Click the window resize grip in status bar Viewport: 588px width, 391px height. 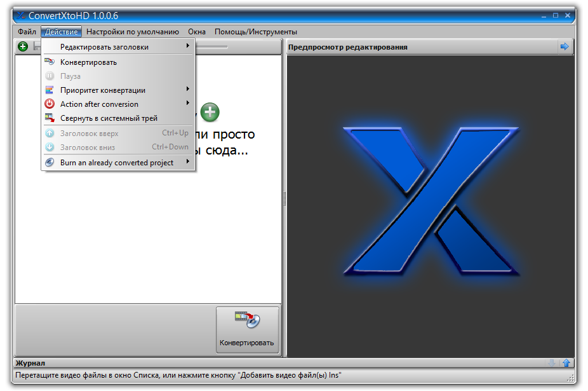click(x=571, y=378)
